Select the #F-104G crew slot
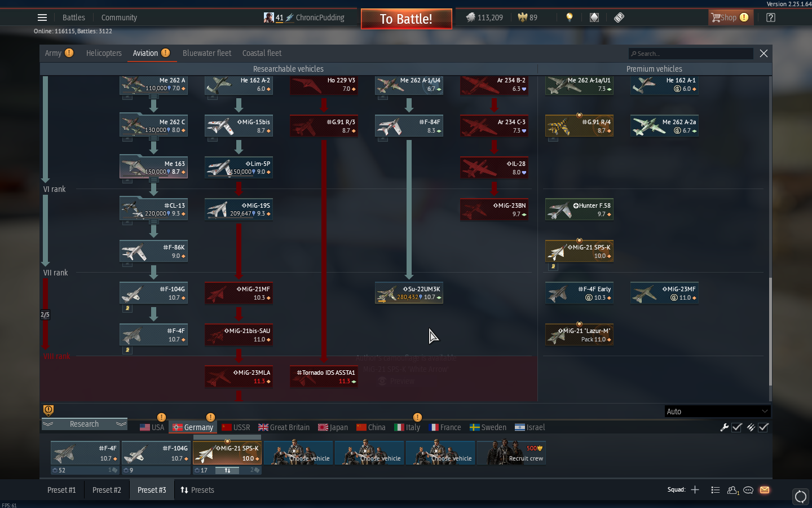The width and height of the screenshot is (812, 508). [156, 453]
